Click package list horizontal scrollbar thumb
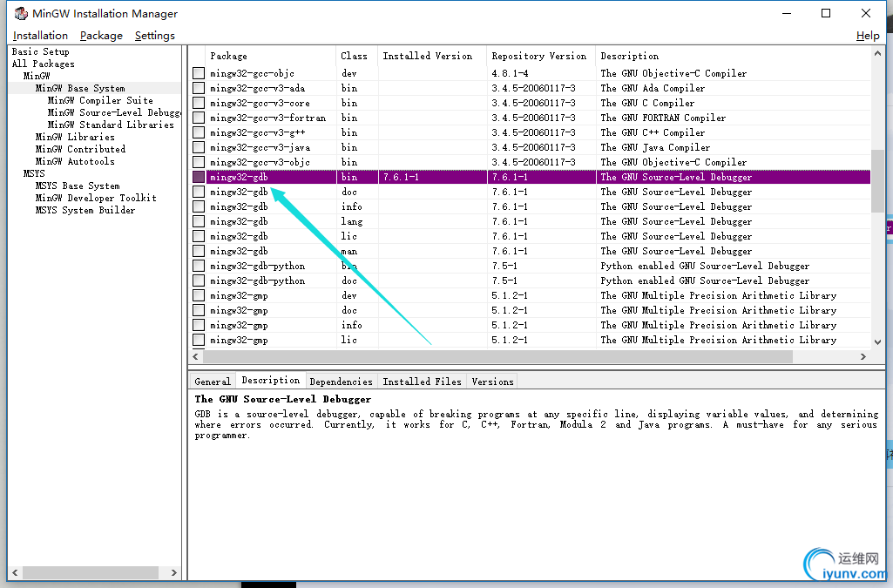This screenshot has width=893, height=588. [x=497, y=357]
